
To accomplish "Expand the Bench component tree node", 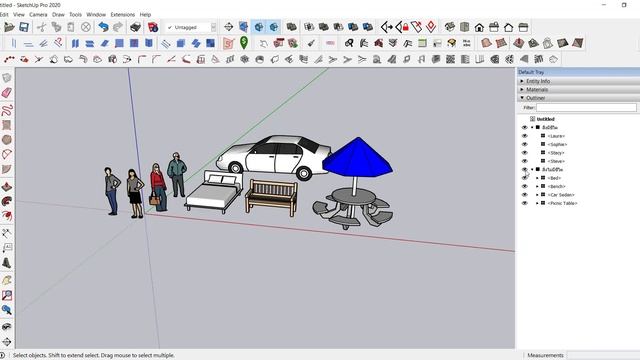I will (x=537, y=187).
